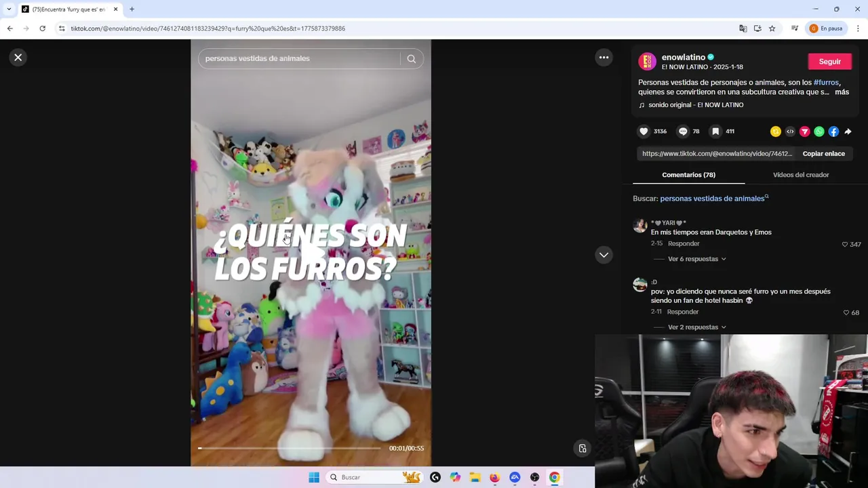Play the paused video in center

pos(311,253)
